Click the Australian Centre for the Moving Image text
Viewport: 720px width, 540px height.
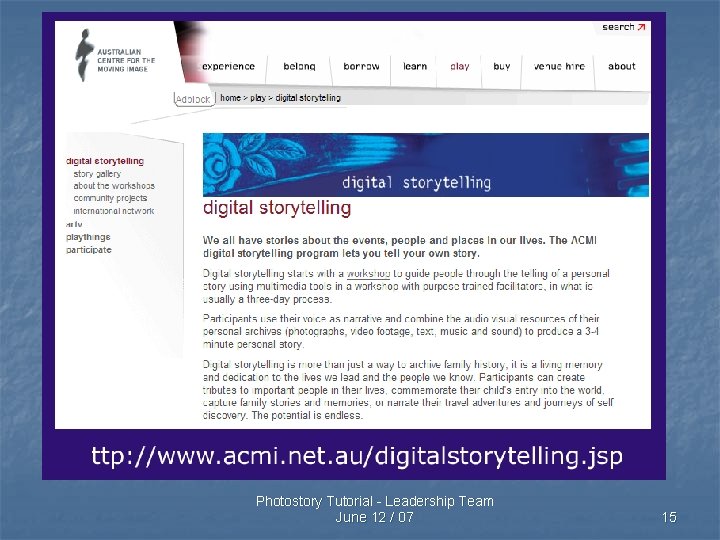point(126,60)
